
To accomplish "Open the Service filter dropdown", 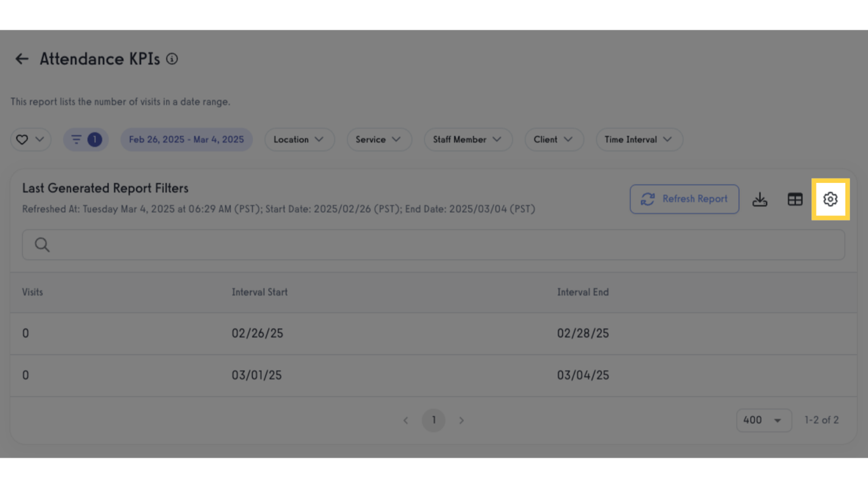I will [x=379, y=139].
